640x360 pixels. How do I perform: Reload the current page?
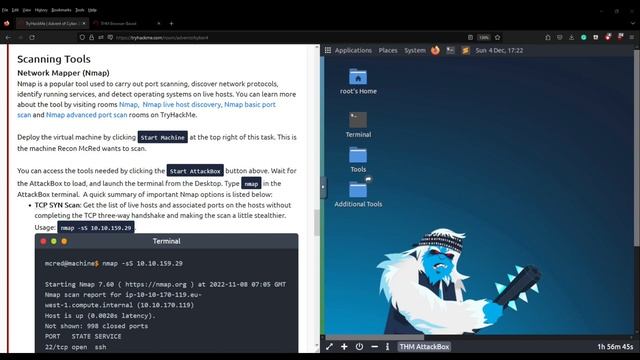click(x=32, y=37)
